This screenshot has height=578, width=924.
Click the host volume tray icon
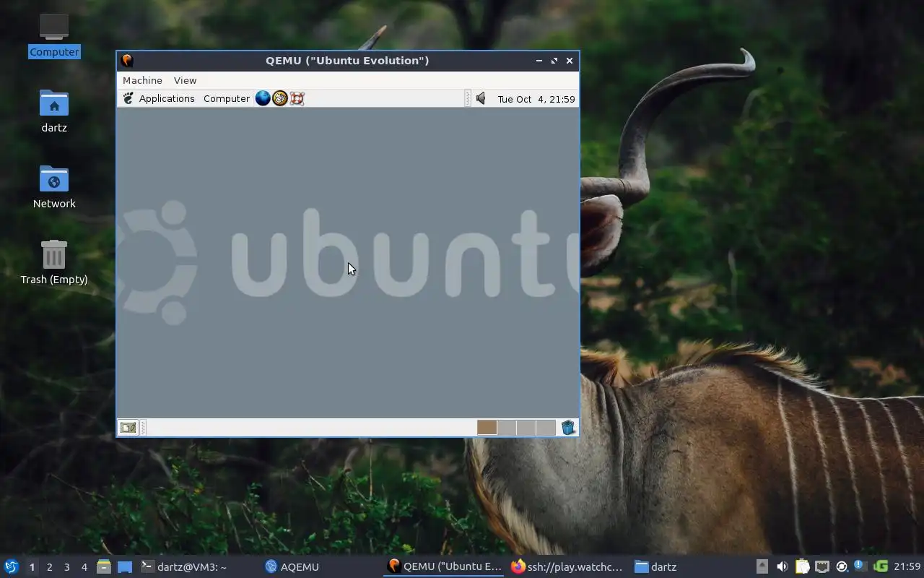point(782,566)
